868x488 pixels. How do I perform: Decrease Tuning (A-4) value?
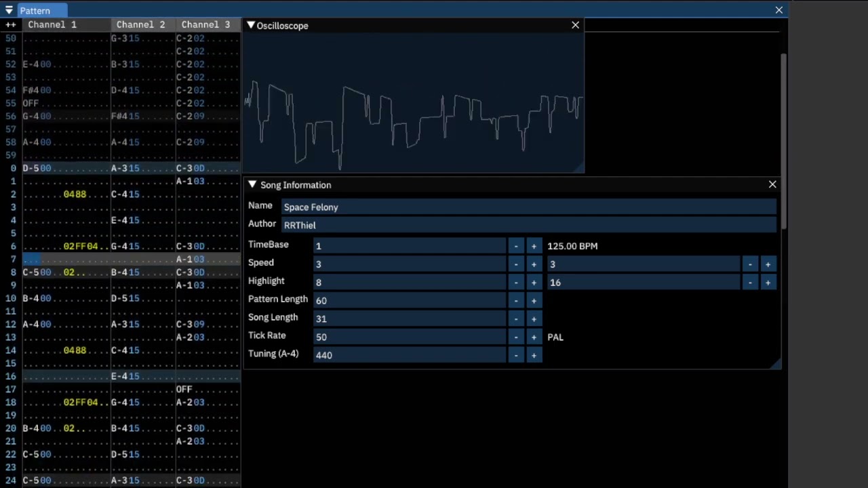pyautogui.click(x=516, y=355)
